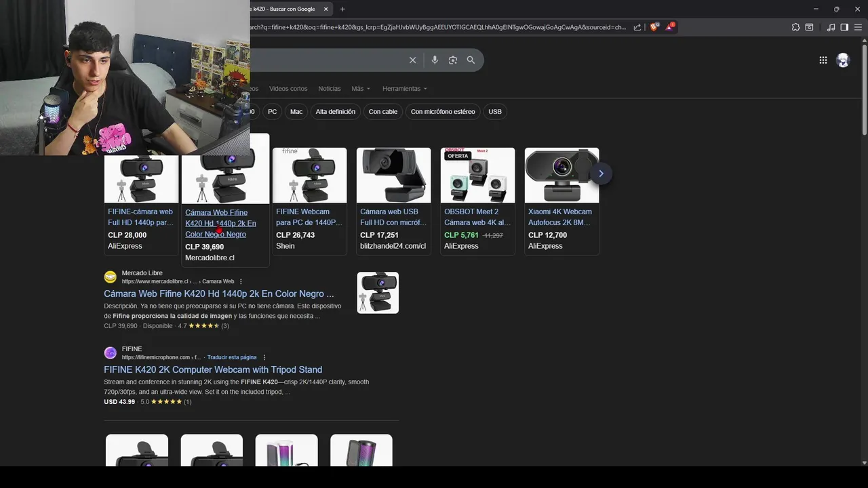Open options menu for FIFINE result

264,357
